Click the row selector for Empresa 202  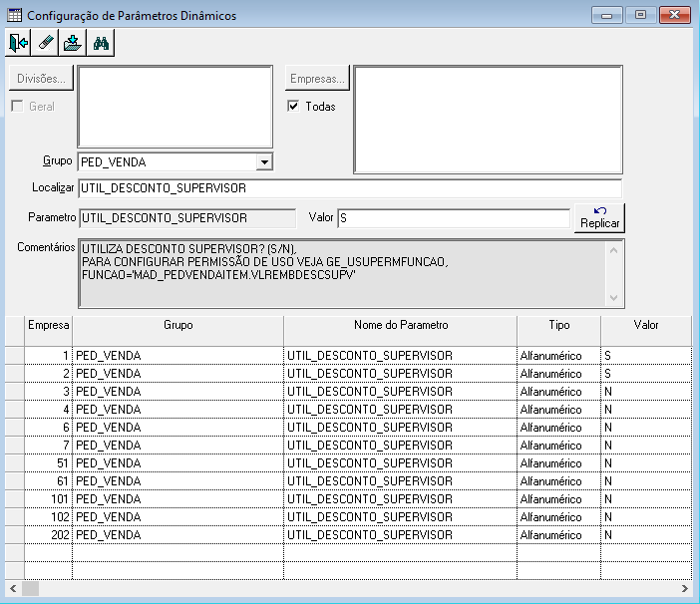[15, 534]
